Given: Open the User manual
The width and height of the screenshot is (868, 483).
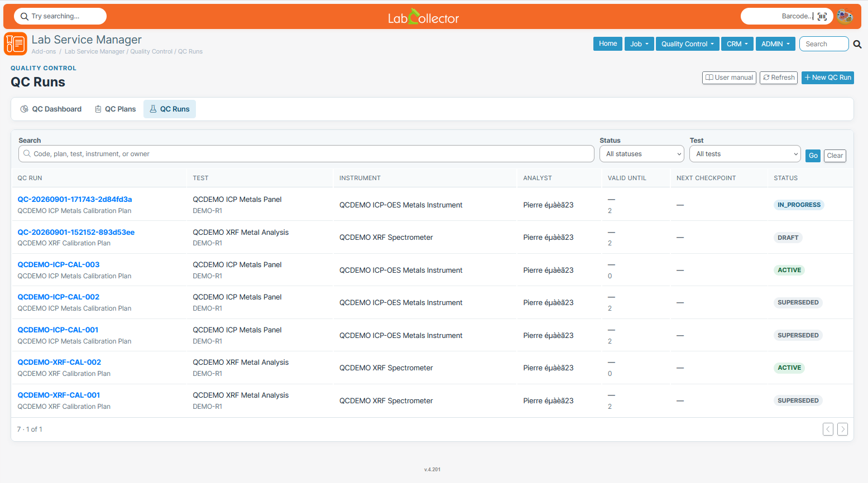Looking at the screenshot, I should point(729,78).
